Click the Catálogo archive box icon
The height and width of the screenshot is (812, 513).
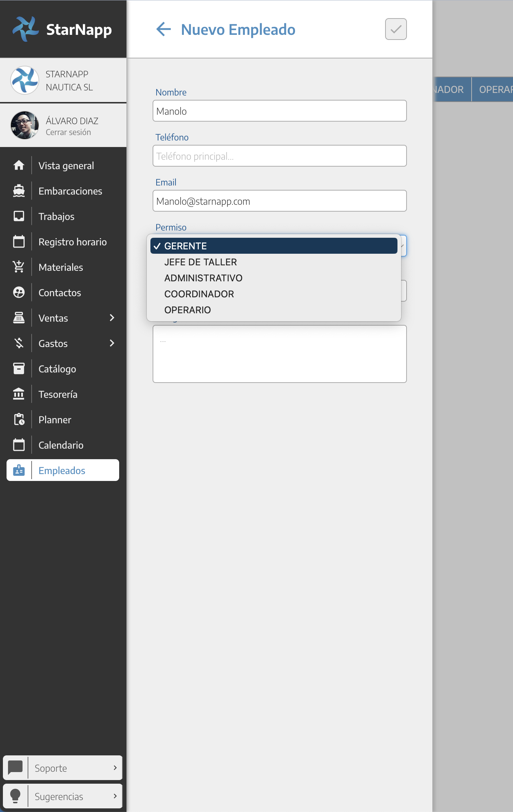click(19, 369)
